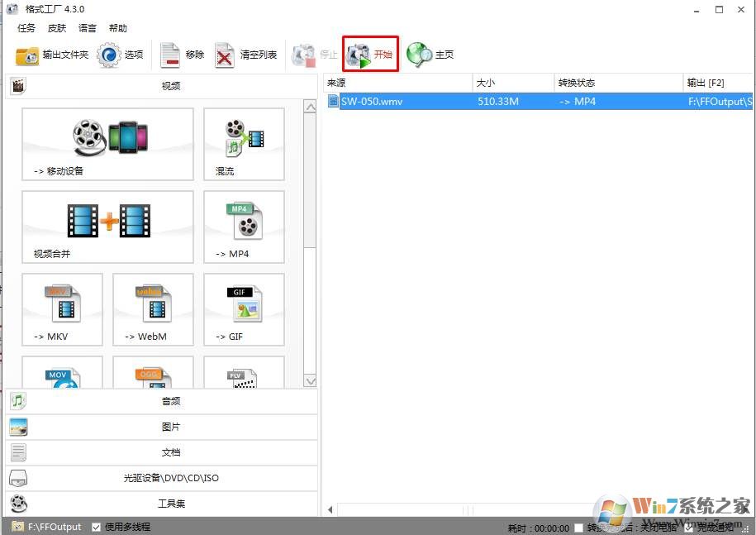The height and width of the screenshot is (535, 756).
Task: Toggle the completion notification (完成通知) checkbox
Action: coord(688,528)
